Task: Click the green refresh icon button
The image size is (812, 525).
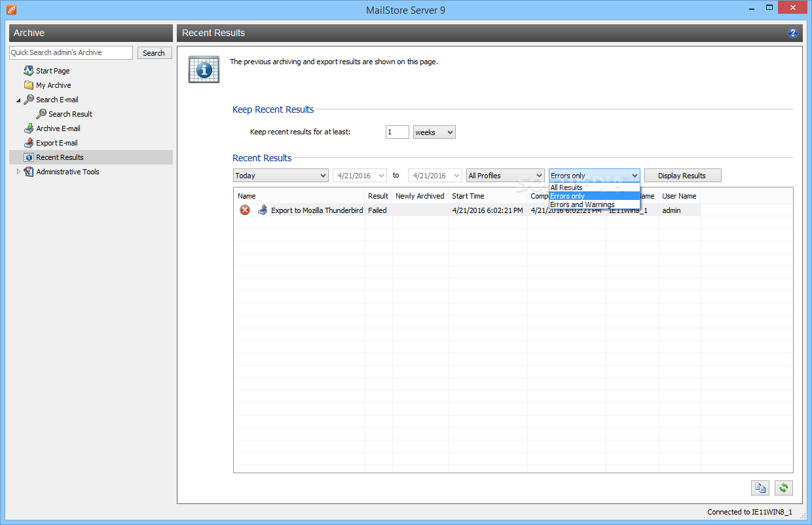Action: pyautogui.click(x=784, y=488)
